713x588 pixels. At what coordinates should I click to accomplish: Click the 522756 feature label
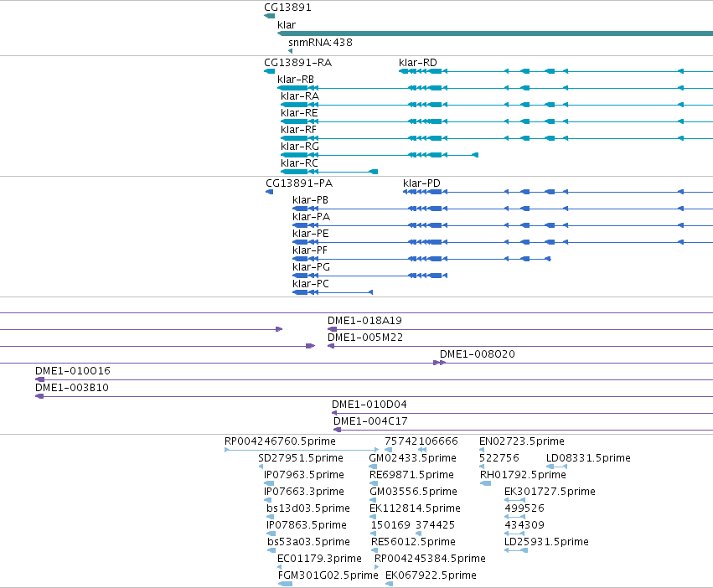[499, 458]
